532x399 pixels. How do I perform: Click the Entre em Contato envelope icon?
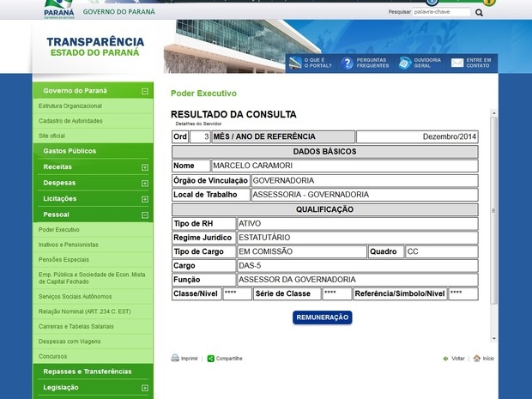click(x=457, y=63)
